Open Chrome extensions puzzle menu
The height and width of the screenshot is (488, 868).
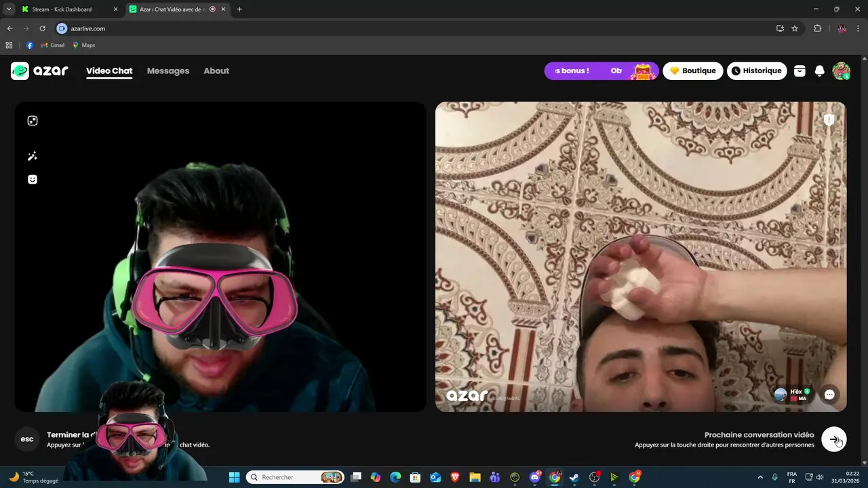pyautogui.click(x=817, y=28)
